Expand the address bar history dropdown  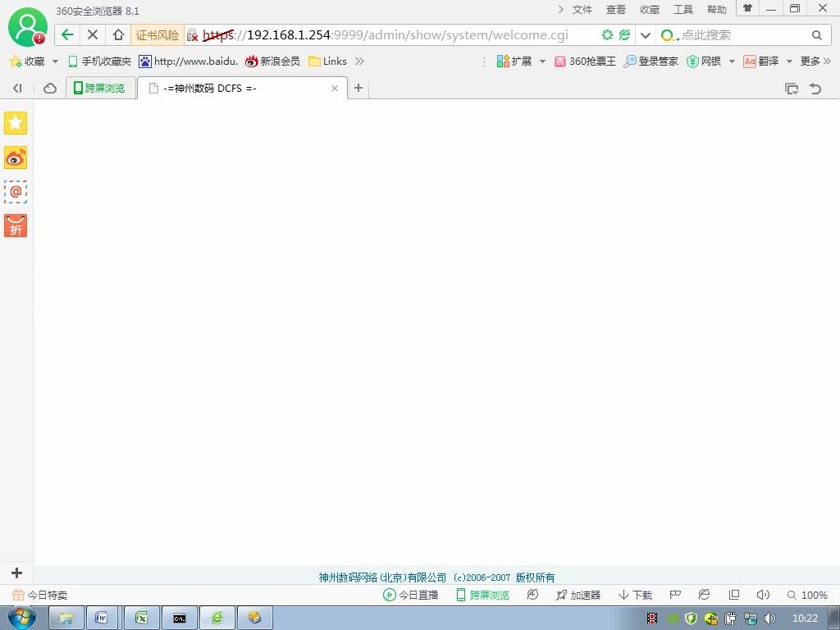646,35
